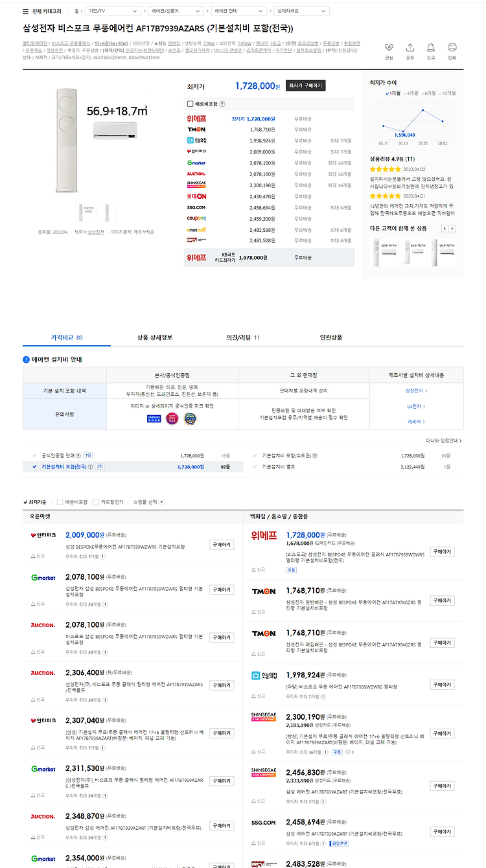Select 12개월 price trend period

coord(447,93)
